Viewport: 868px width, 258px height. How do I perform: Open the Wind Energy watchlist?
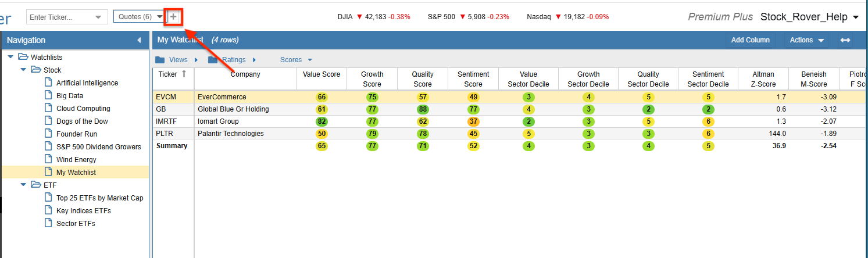click(76, 159)
